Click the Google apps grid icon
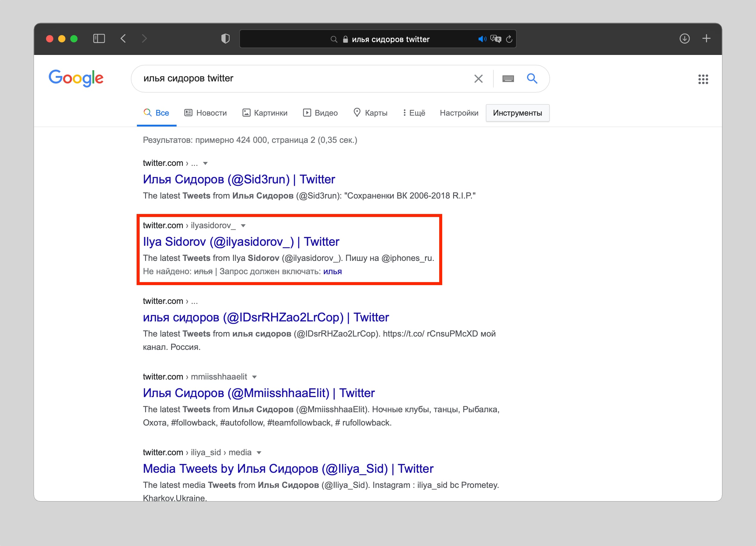This screenshot has width=756, height=546. [x=703, y=79]
